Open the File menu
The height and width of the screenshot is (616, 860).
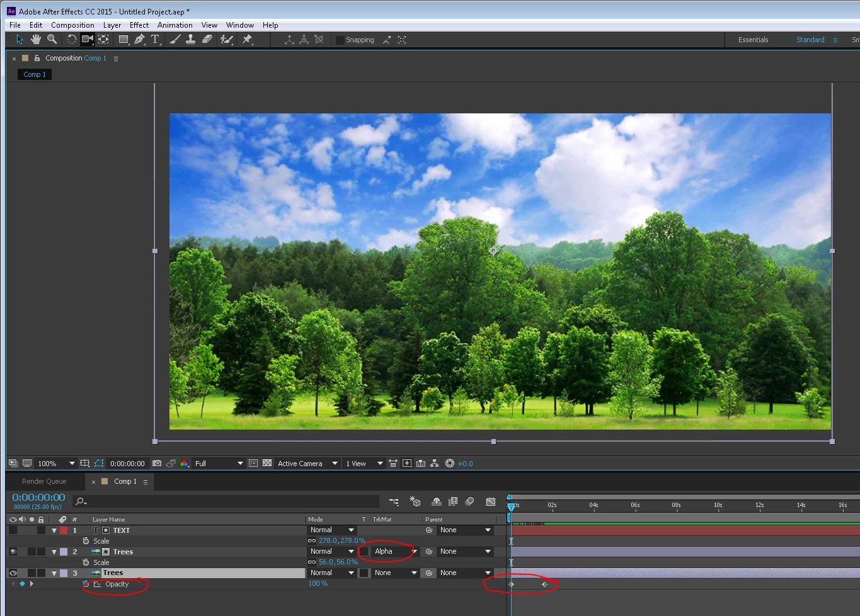15,25
